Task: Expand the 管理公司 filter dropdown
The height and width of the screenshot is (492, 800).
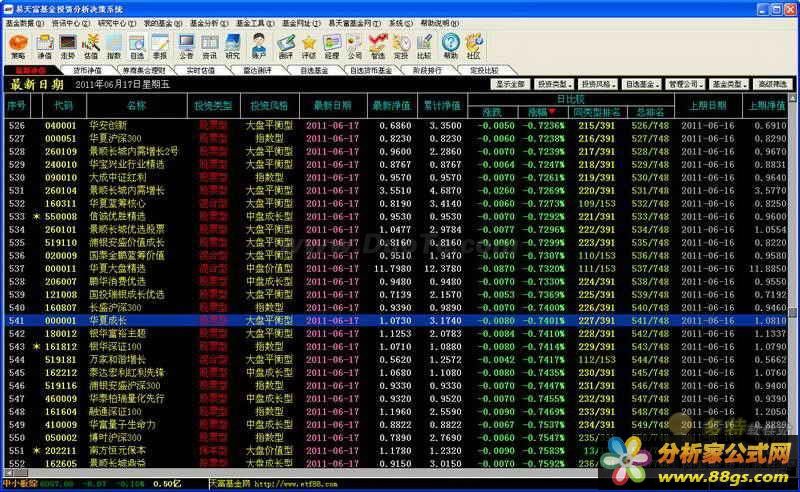Action: point(685,84)
